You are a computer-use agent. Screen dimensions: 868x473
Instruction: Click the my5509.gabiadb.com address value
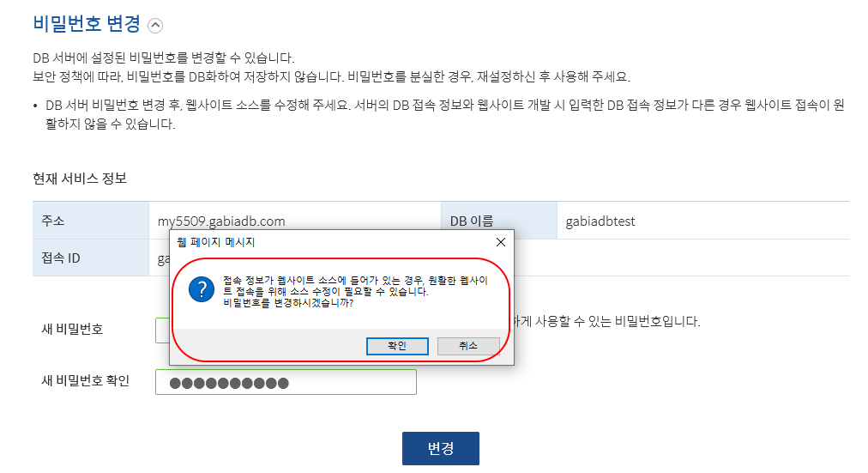(x=221, y=221)
